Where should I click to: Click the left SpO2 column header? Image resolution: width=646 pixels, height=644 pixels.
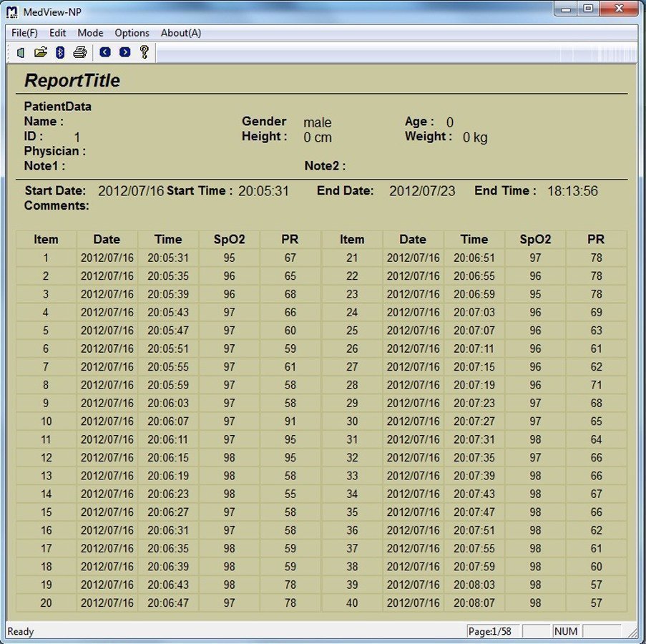(x=229, y=240)
